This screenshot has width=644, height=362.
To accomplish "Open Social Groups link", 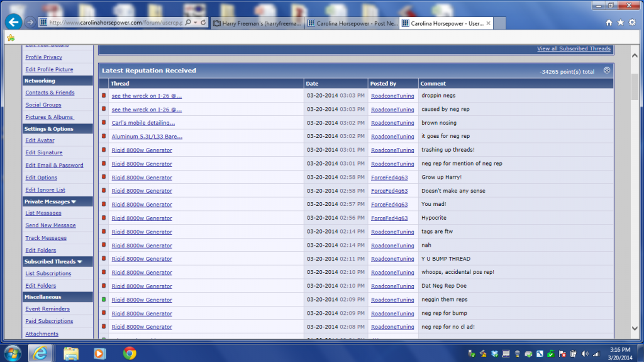I will pyautogui.click(x=43, y=105).
